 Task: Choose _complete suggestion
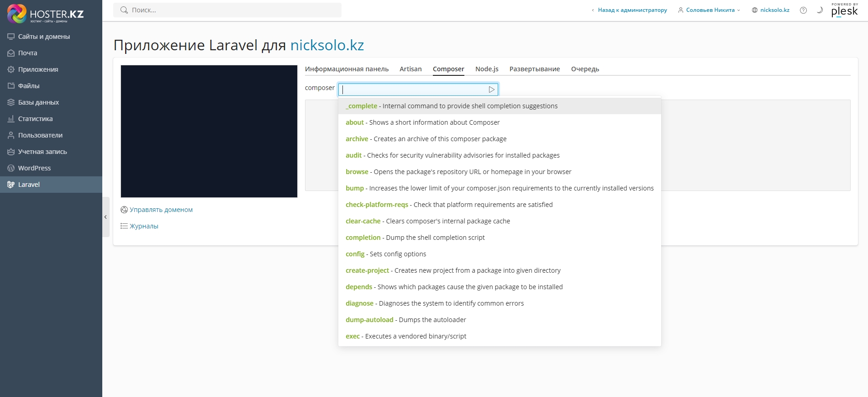coord(500,106)
